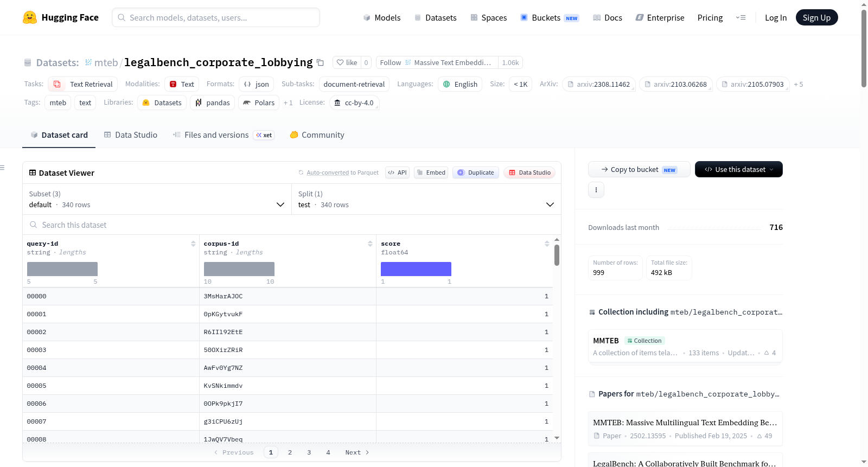Like this dataset

click(347, 62)
